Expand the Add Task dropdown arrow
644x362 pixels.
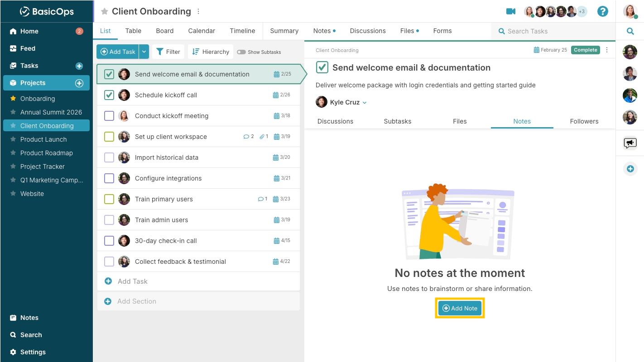(144, 52)
